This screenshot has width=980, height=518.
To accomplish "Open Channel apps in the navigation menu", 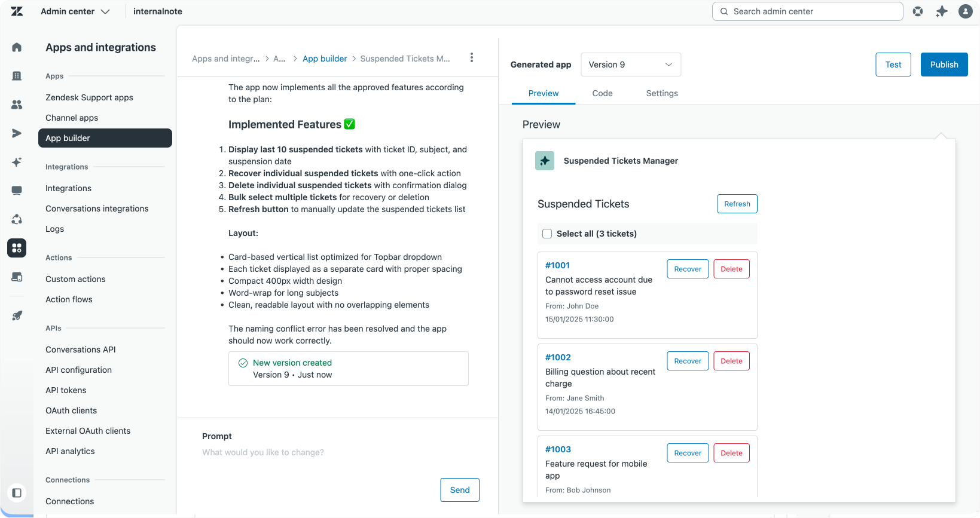I will tap(72, 118).
